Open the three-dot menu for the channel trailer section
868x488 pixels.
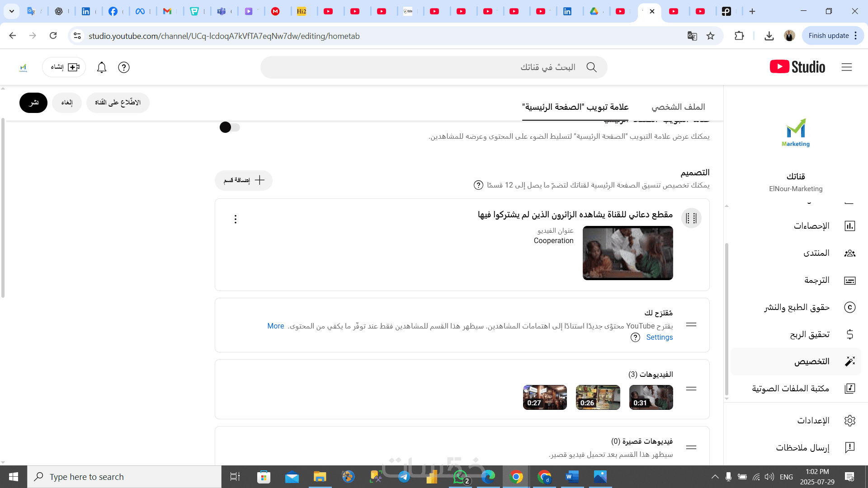coord(236,219)
